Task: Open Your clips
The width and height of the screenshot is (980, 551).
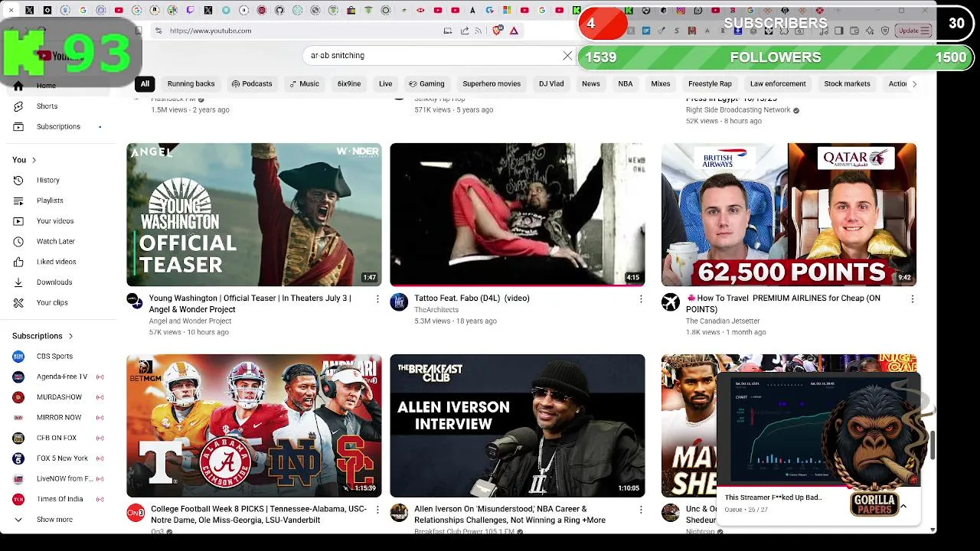Action: click(58, 302)
